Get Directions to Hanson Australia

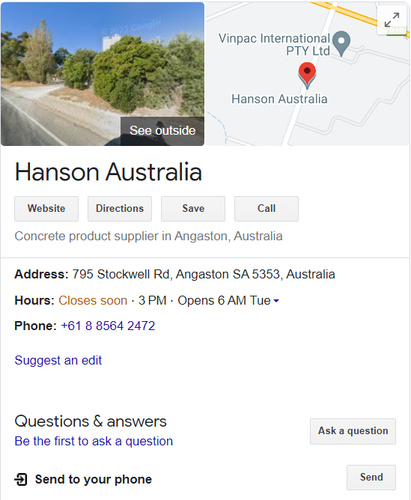click(120, 209)
